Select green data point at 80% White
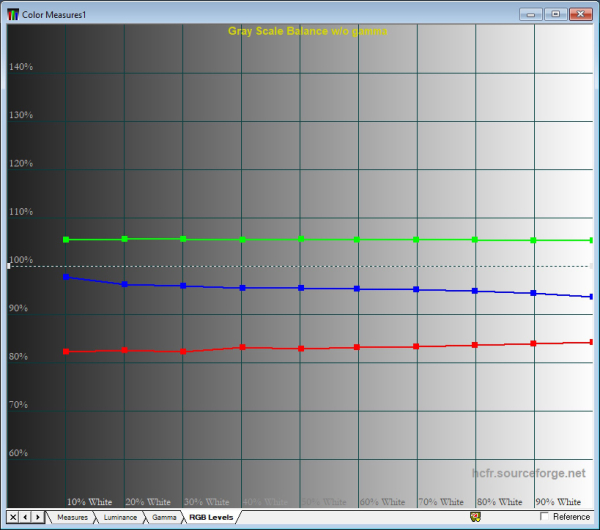Image resolution: width=600 pixels, height=530 pixels. click(x=475, y=240)
